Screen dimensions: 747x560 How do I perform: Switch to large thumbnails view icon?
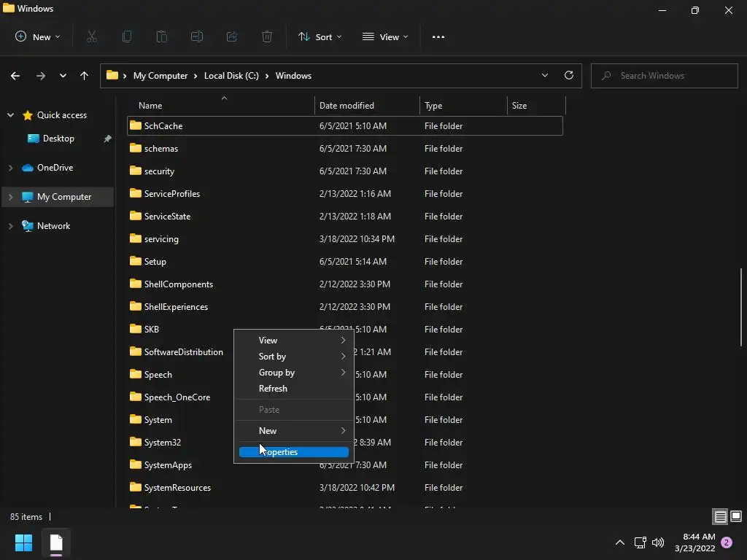click(x=736, y=516)
